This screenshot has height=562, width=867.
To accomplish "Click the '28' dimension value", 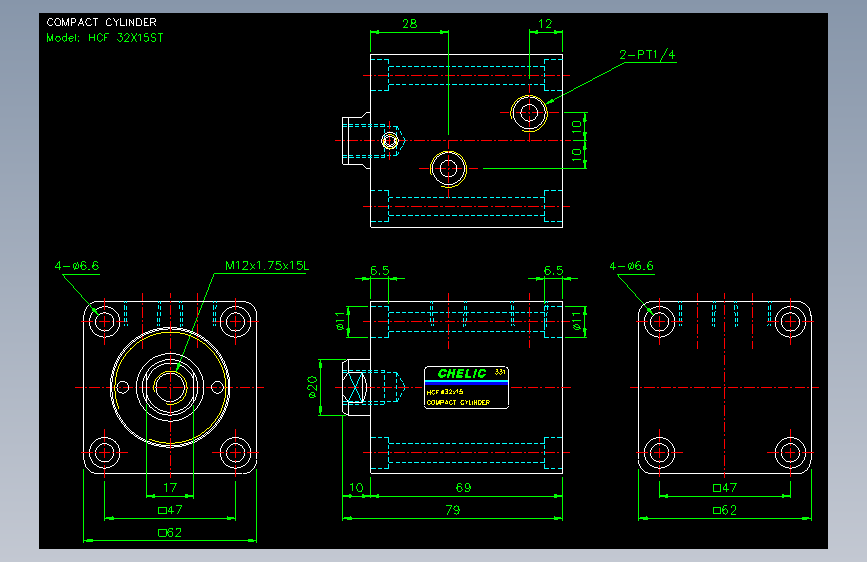I will point(409,24).
